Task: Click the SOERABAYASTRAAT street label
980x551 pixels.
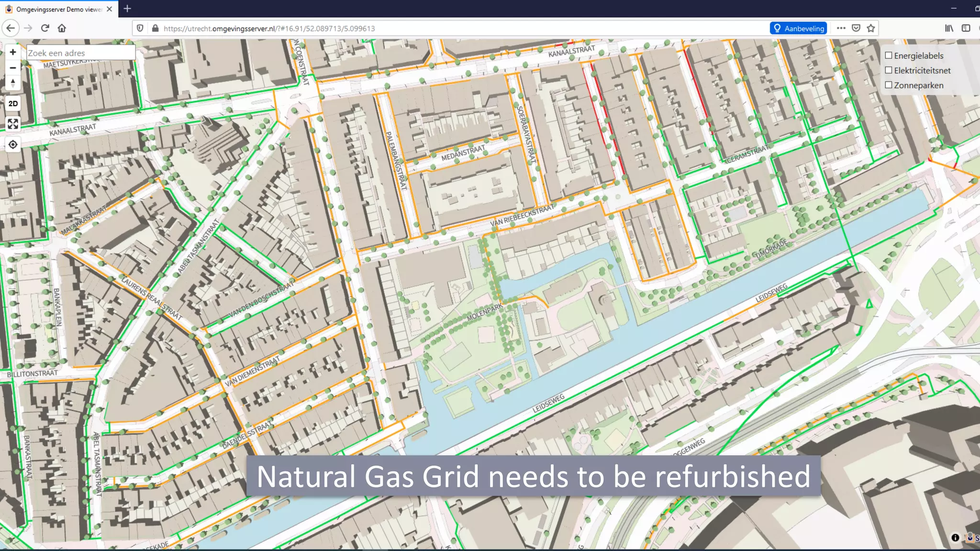Action: (526, 134)
